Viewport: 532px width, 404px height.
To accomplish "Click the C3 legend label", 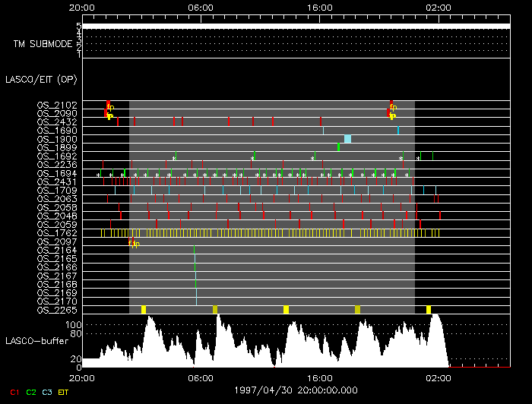I will pos(47,392).
